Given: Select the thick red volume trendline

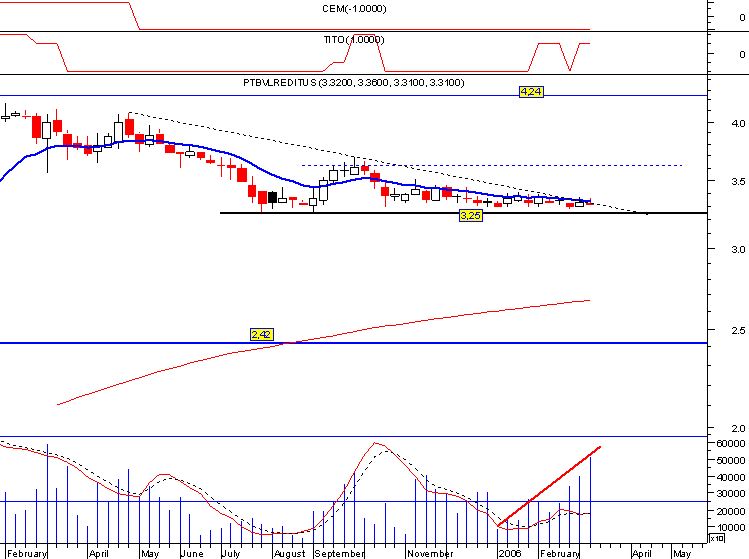Looking at the screenshot, I should click(549, 486).
